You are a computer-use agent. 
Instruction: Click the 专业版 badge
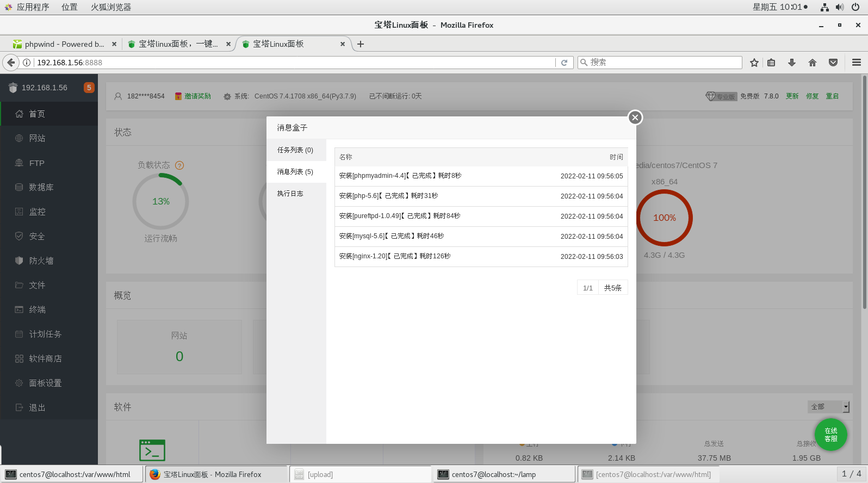(x=721, y=96)
